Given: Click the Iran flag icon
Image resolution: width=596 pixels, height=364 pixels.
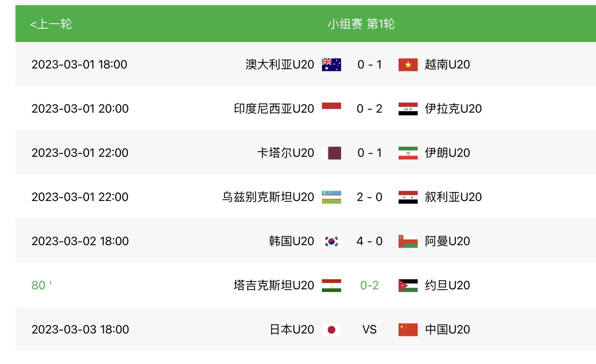Looking at the screenshot, I should (x=408, y=153).
